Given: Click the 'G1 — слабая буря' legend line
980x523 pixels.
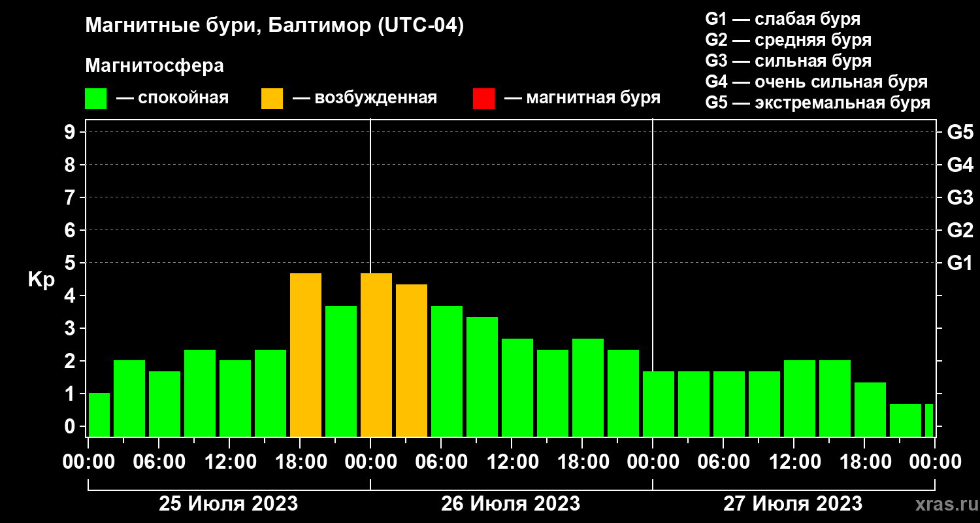Looking at the screenshot, I should (x=783, y=19).
